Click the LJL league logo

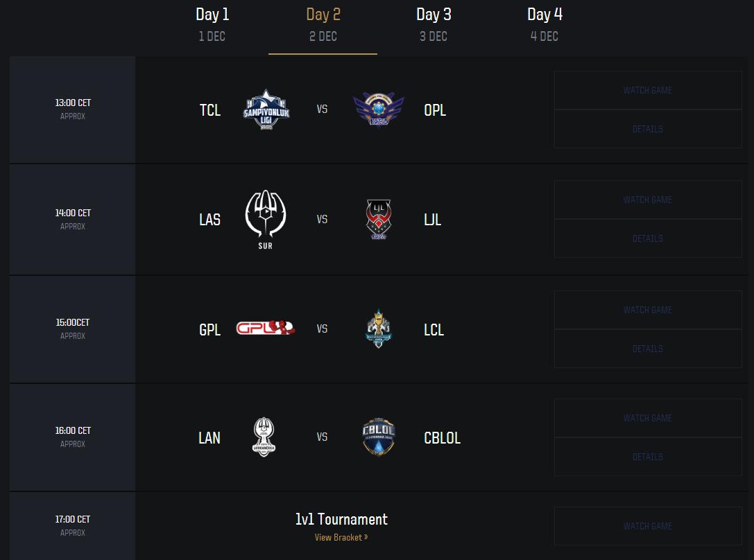tap(378, 219)
